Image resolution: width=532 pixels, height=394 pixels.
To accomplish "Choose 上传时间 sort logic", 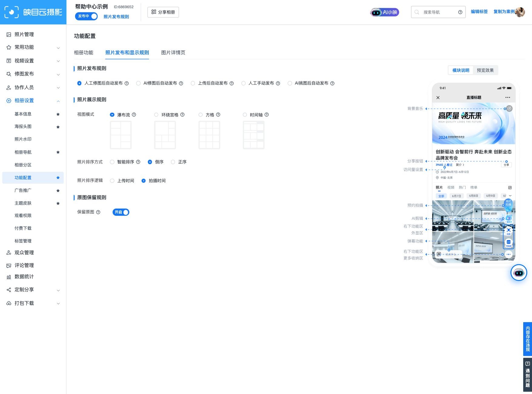I will tap(112, 181).
